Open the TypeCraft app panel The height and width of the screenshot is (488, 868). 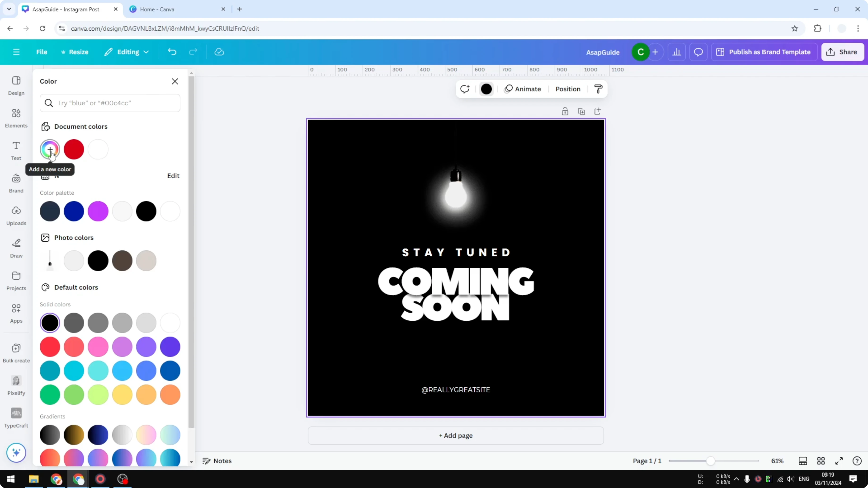[16, 417]
